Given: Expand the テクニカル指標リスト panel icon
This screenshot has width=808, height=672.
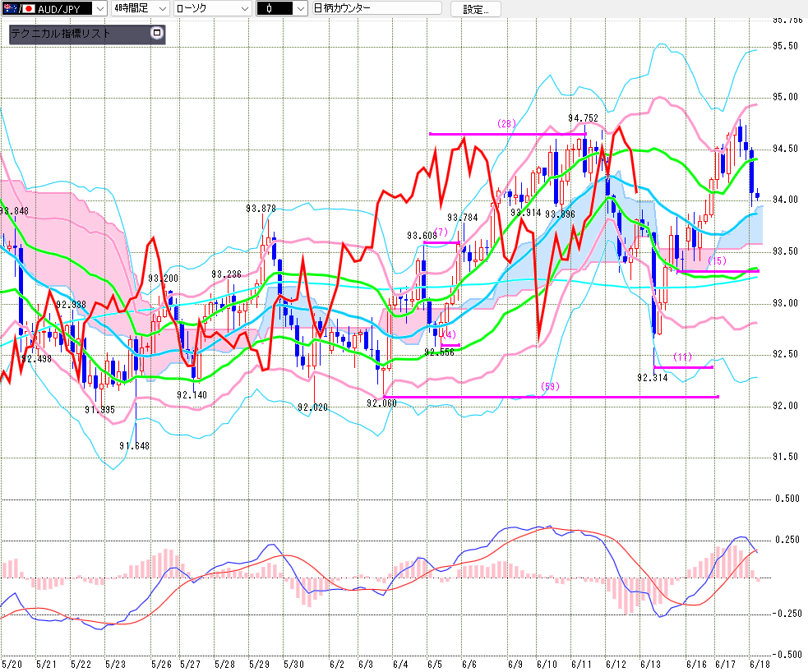Looking at the screenshot, I should [157, 33].
